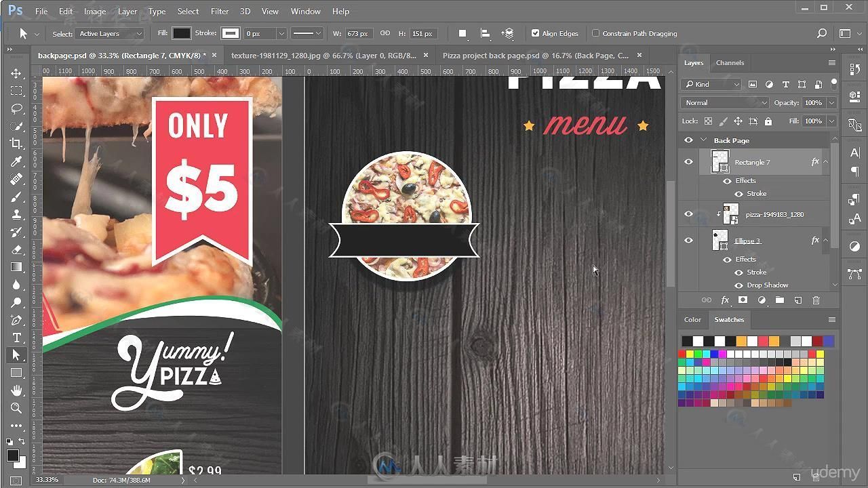Hide the Rectangle 7 layer
The image size is (868, 488).
(x=688, y=162)
